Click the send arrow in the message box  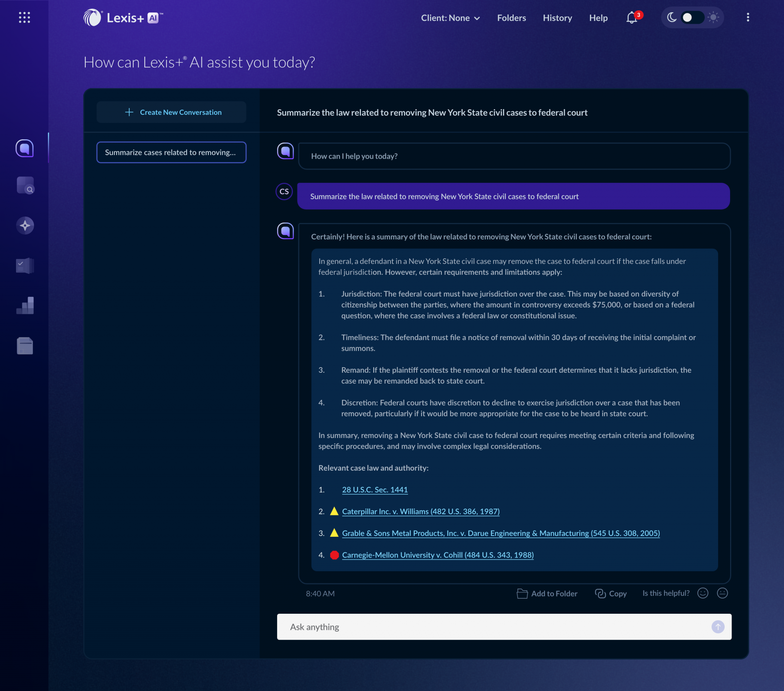tap(718, 627)
